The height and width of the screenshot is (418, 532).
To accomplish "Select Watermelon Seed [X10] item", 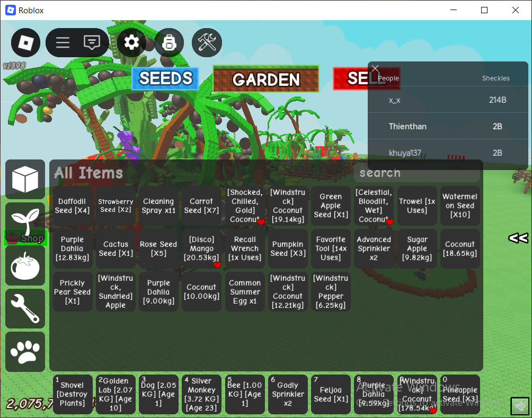I will click(x=460, y=206).
